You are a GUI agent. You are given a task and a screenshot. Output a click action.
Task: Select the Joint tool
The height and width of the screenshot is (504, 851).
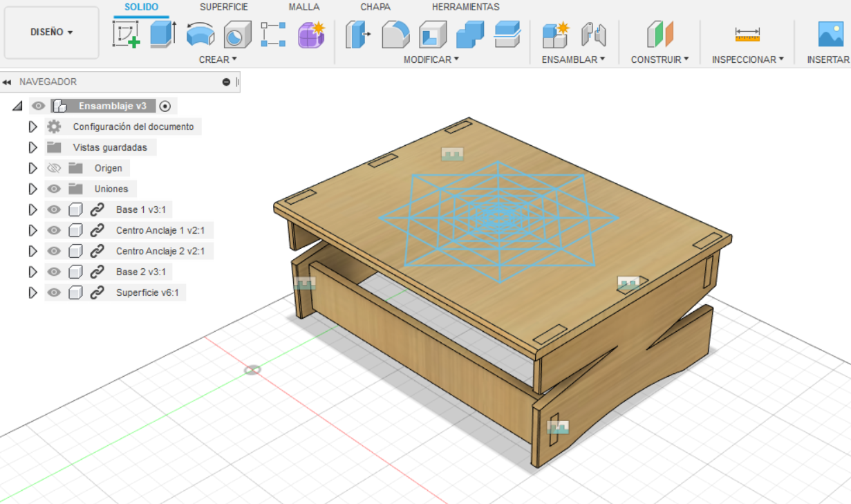click(x=593, y=34)
